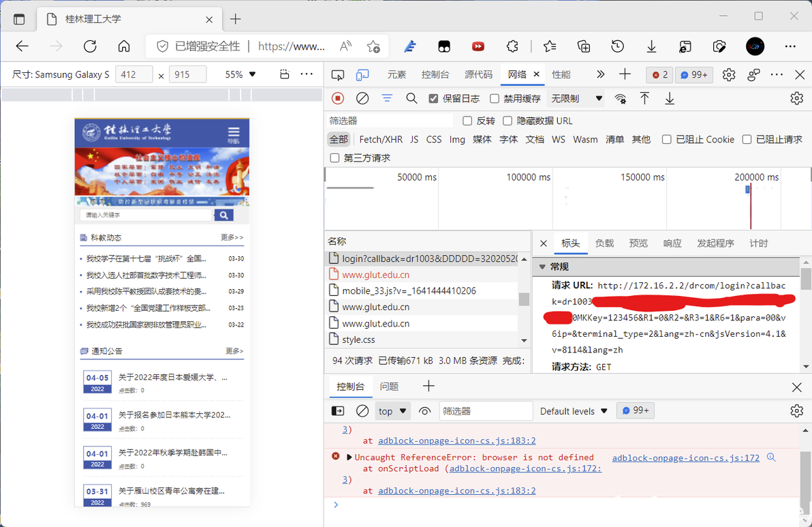Open the browser profile avatar
812x527 pixels.
point(755,46)
